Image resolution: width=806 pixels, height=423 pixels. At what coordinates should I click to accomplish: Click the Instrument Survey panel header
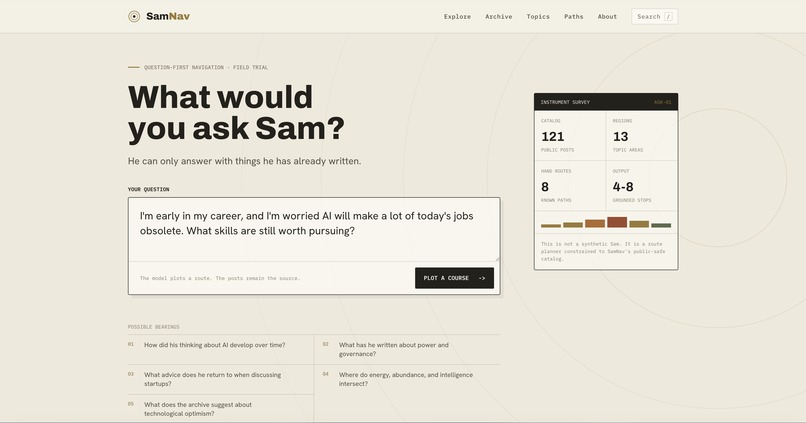(x=606, y=102)
